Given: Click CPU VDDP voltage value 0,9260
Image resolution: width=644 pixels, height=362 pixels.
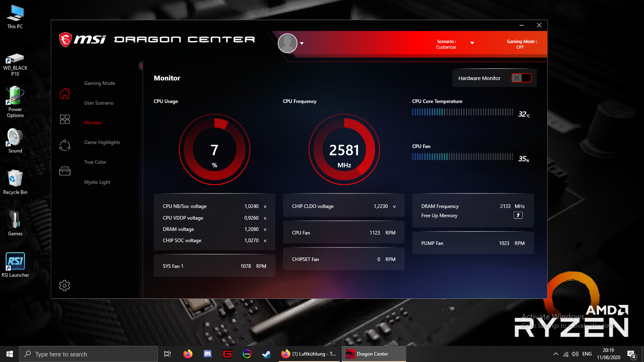Looking at the screenshot, I should point(252,218).
